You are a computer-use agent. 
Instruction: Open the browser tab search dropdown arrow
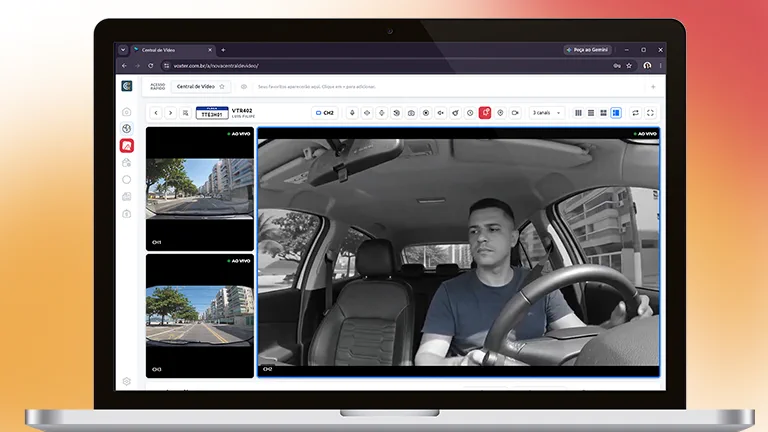123,50
